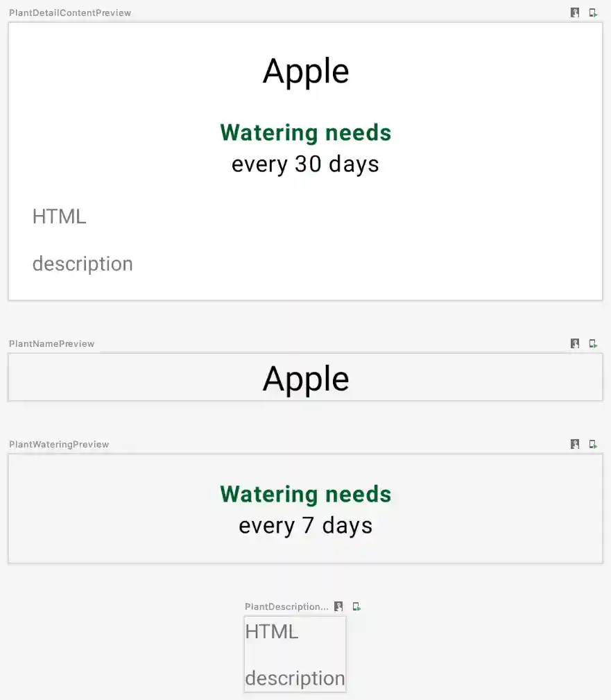The image size is (611, 700).
Task: Start interactive mode for PlantNamePreview
Action: (575, 343)
